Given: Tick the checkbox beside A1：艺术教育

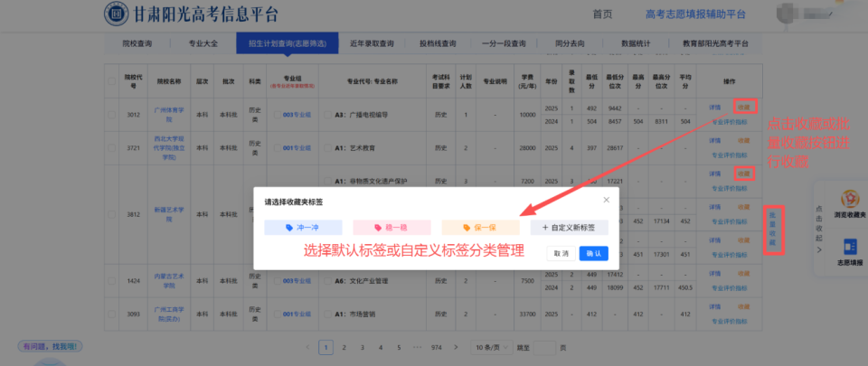Looking at the screenshot, I should (x=327, y=148).
